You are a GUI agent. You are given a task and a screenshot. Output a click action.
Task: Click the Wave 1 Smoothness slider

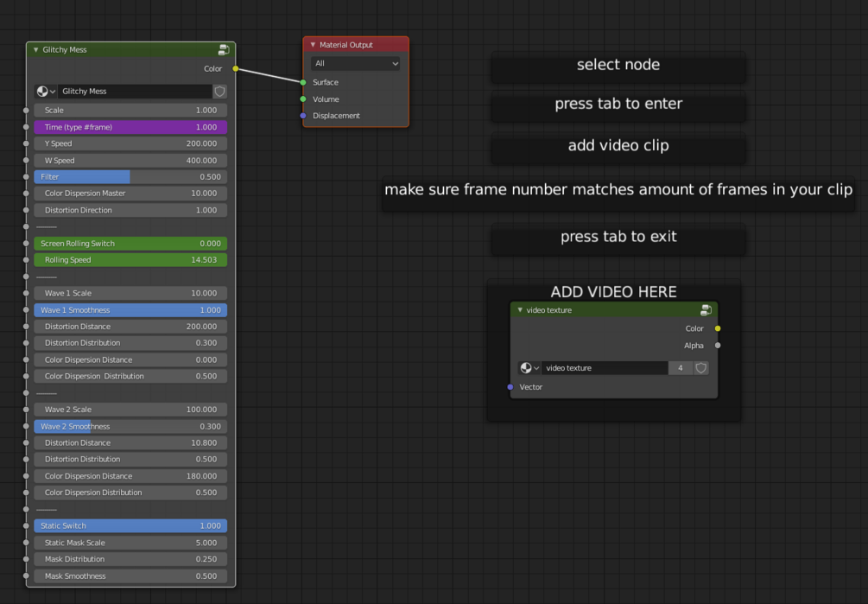click(130, 310)
